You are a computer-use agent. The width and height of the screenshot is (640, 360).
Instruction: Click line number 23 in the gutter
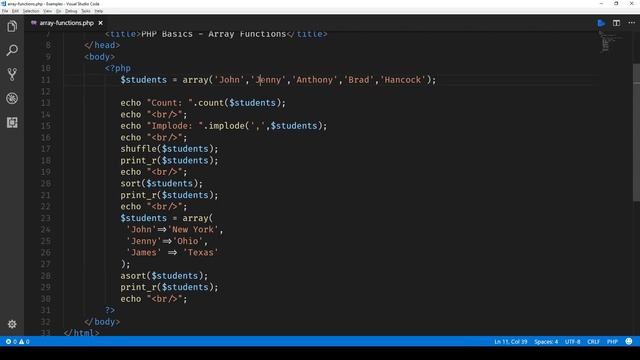coord(46,218)
